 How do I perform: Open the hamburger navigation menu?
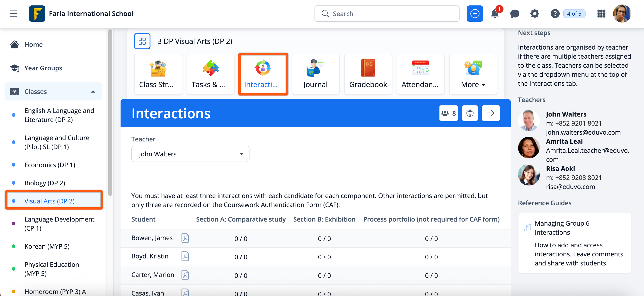14,14
